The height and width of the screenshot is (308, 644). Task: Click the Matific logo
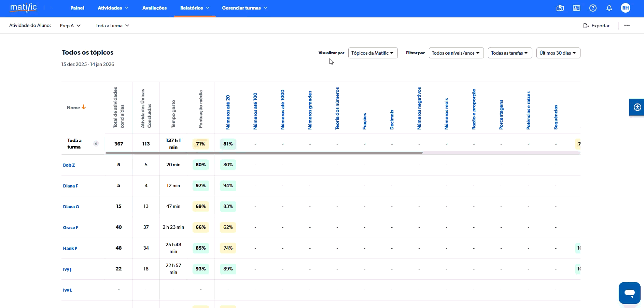(x=24, y=8)
